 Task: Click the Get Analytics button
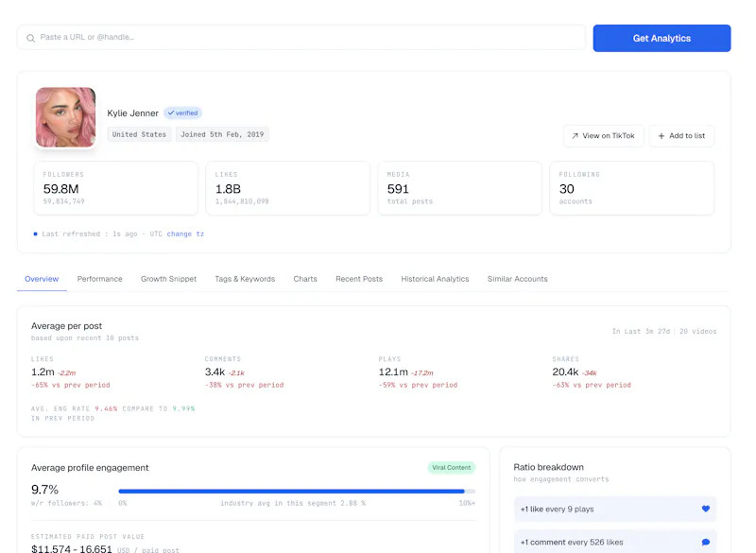[x=661, y=38]
